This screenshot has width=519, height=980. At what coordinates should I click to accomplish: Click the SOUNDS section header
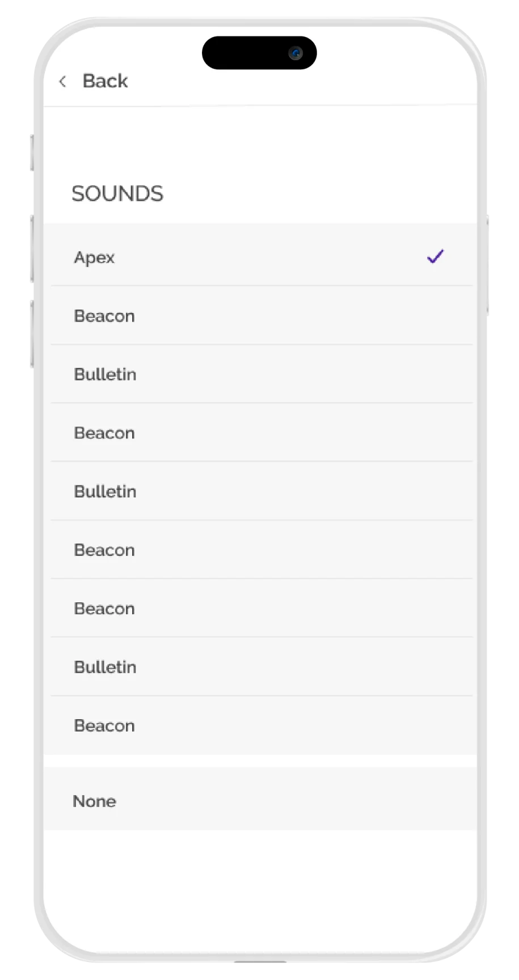pyautogui.click(x=117, y=194)
